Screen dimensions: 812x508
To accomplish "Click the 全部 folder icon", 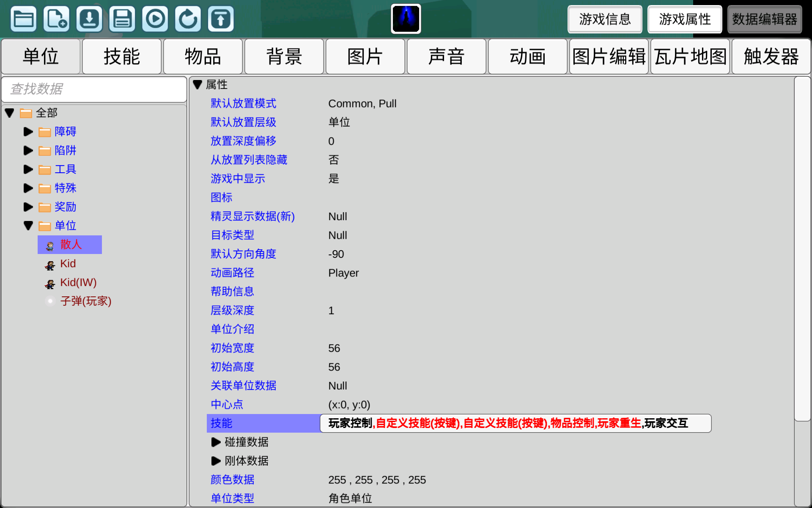I will point(26,113).
